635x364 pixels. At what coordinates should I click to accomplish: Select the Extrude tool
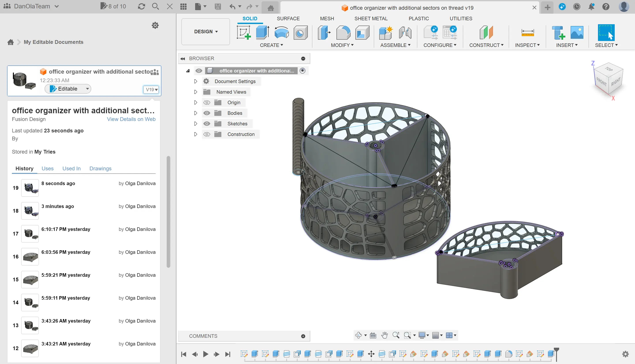(263, 33)
